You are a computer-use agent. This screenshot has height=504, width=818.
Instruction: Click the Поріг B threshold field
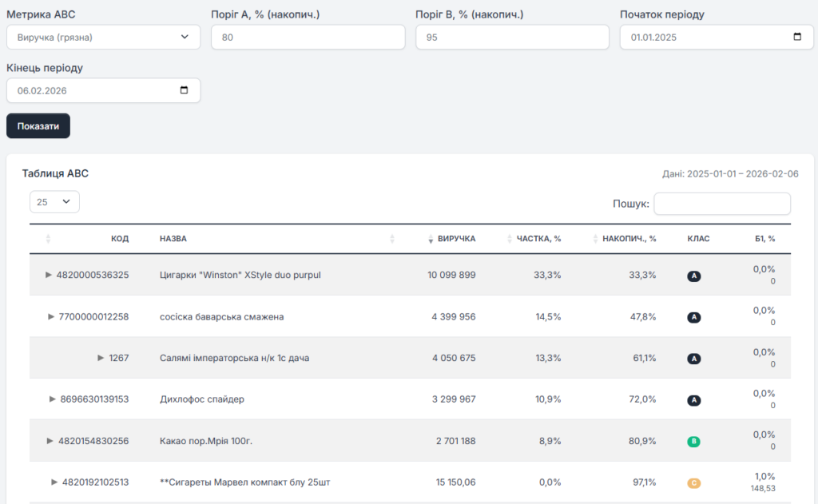click(x=513, y=37)
